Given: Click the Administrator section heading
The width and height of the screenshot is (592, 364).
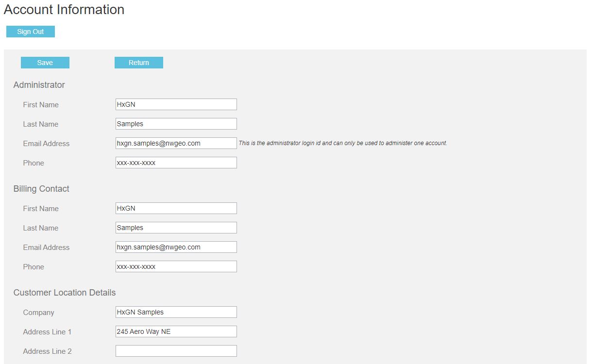Looking at the screenshot, I should (39, 85).
